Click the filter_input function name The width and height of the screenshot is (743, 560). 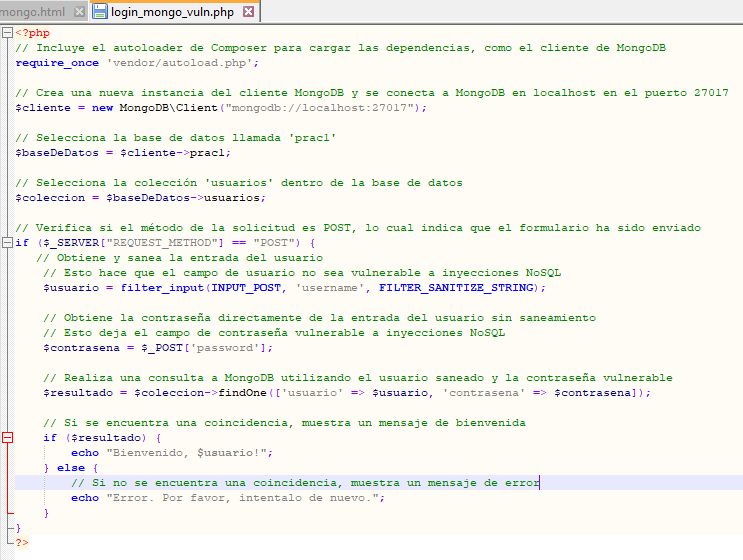(x=162, y=288)
